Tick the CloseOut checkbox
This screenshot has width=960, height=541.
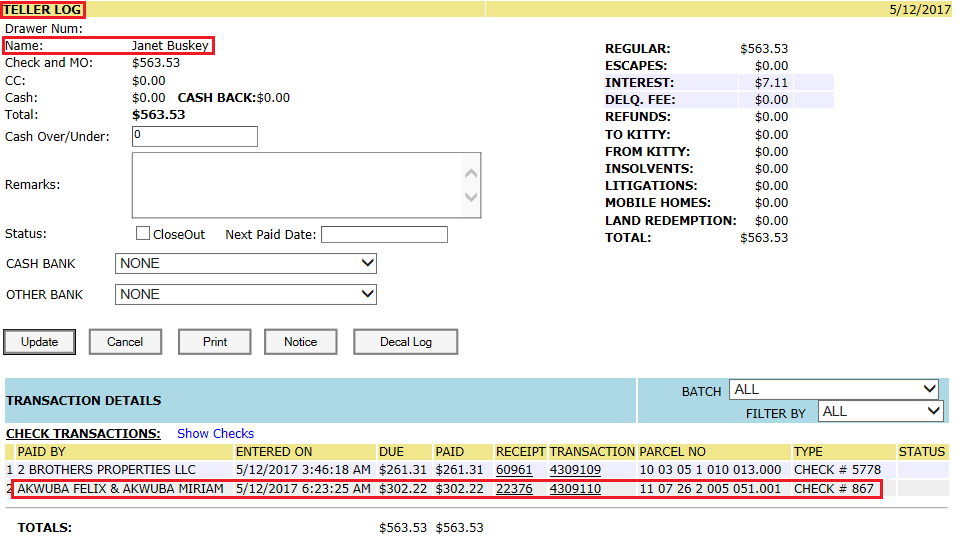[143, 233]
